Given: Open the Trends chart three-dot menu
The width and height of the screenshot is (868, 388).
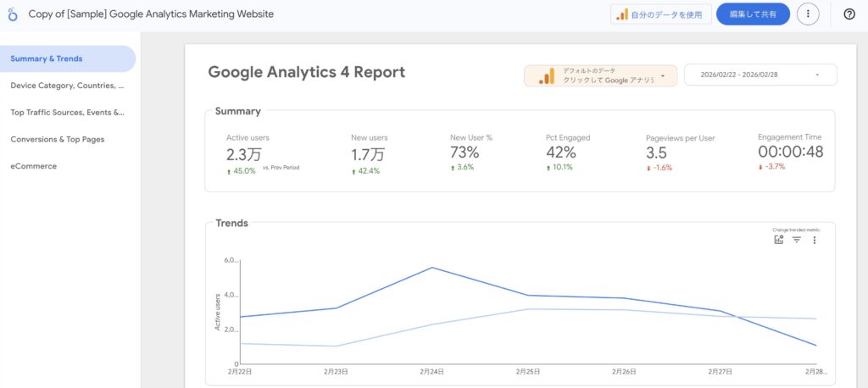Looking at the screenshot, I should (815, 240).
